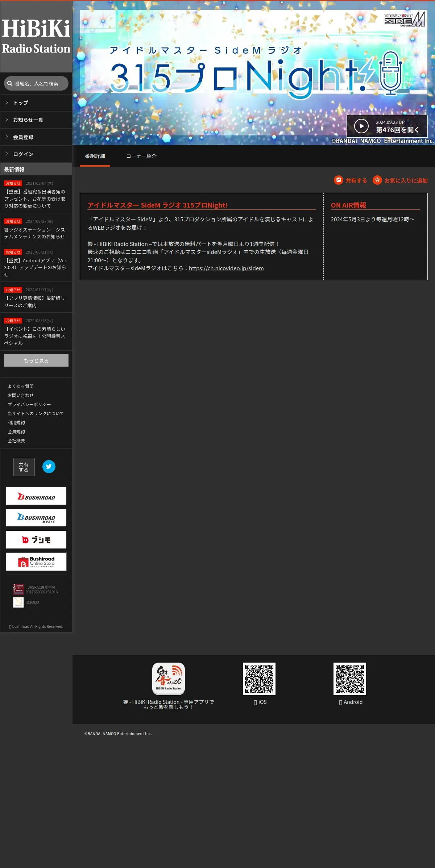
Task: Open the 2022/01/17 app update notice
Action: click(x=36, y=298)
